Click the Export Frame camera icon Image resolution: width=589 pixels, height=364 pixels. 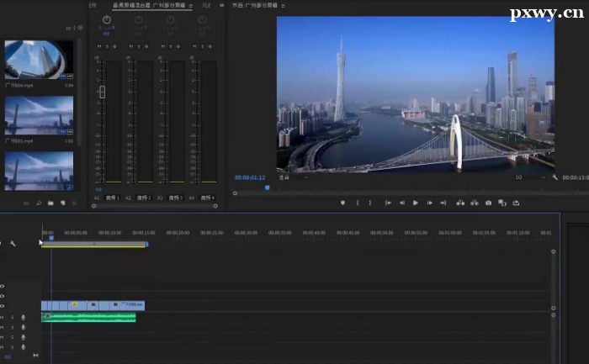(x=488, y=203)
